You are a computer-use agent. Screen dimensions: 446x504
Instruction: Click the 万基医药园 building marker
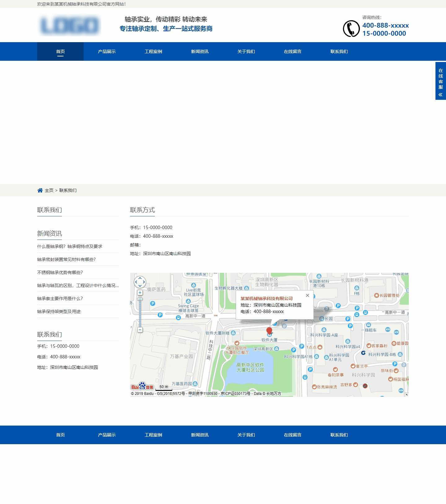point(195,384)
